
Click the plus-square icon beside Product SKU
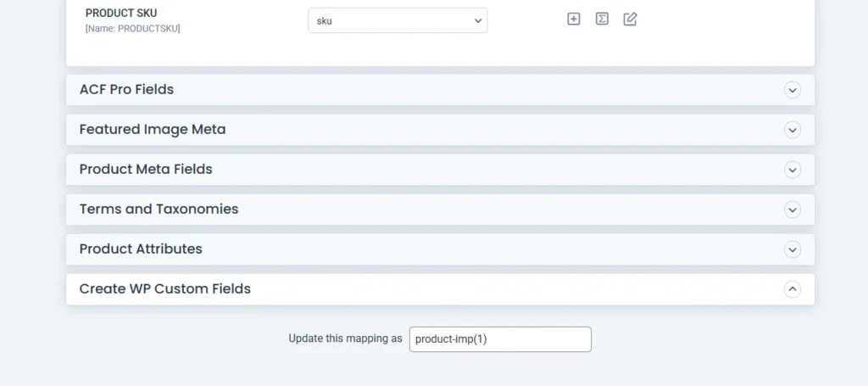coord(574,19)
